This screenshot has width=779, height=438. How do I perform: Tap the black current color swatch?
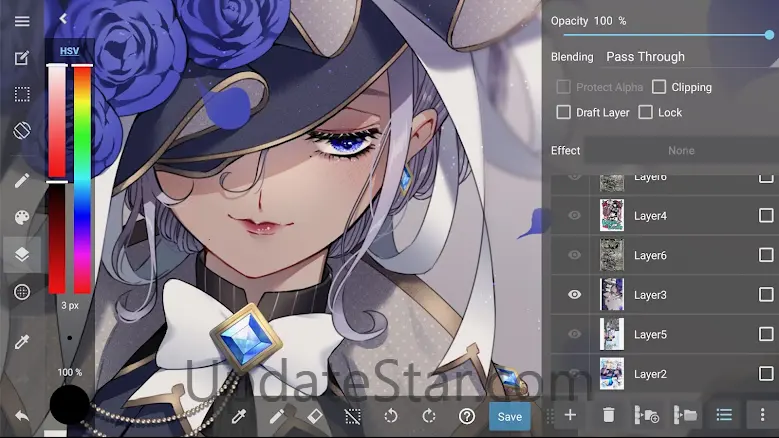pos(70,404)
